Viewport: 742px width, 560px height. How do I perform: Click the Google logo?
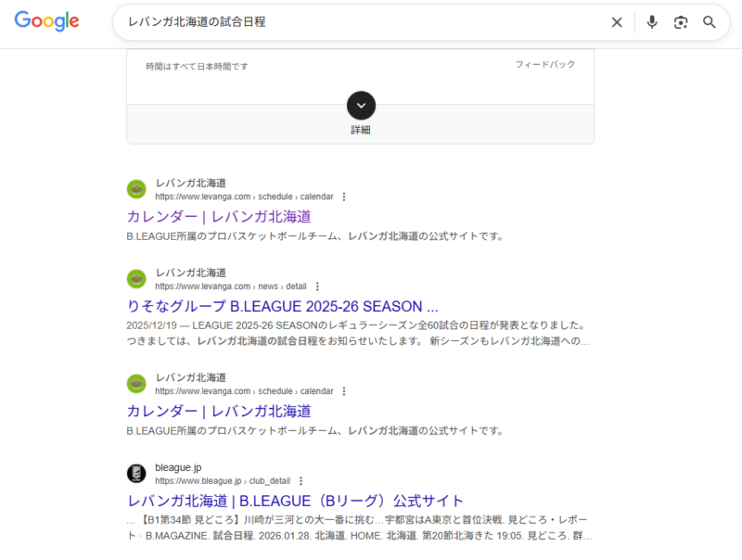tap(47, 22)
